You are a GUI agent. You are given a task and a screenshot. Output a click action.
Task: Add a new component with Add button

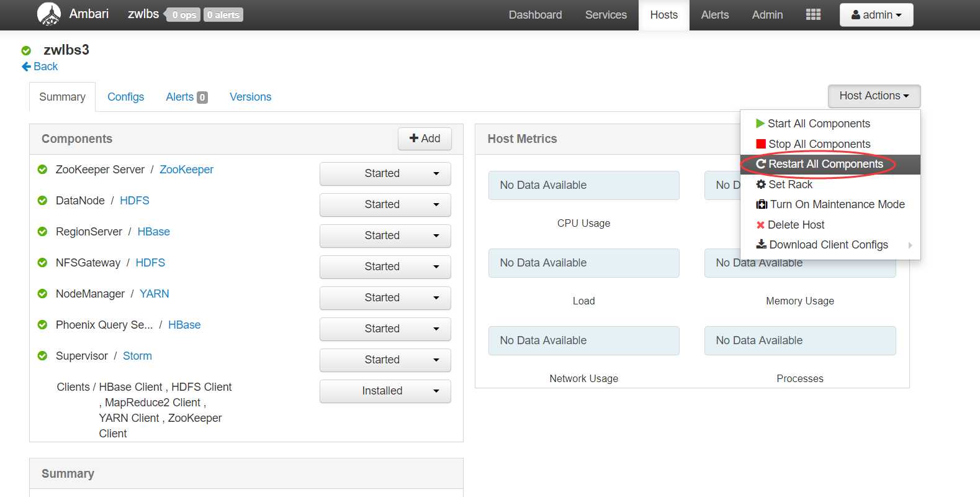tap(425, 139)
